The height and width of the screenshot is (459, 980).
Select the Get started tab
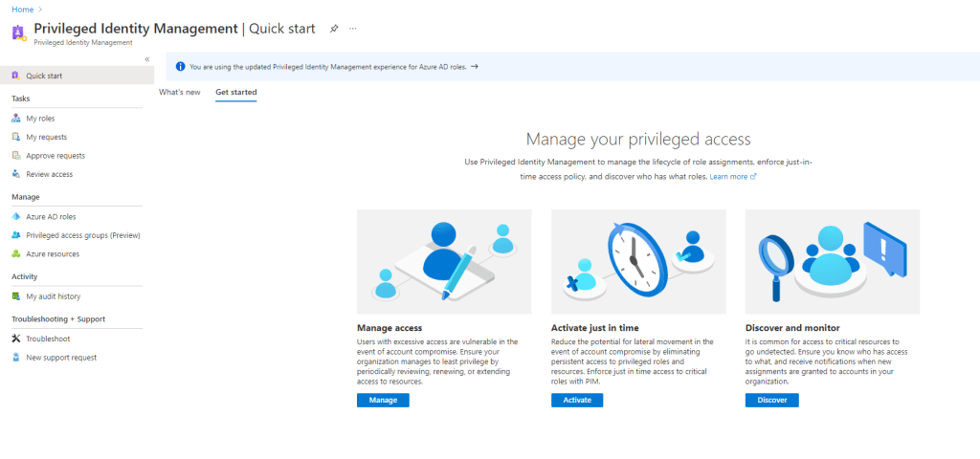point(235,92)
